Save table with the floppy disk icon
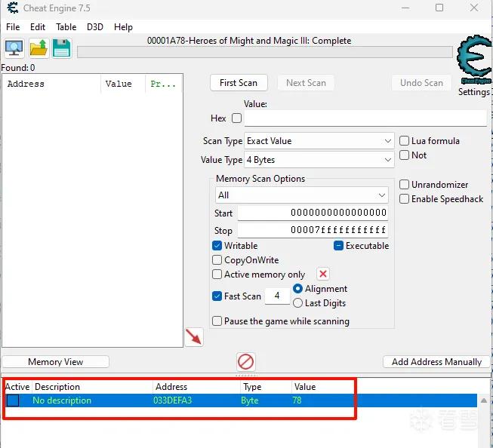The image size is (493, 448). point(62,49)
